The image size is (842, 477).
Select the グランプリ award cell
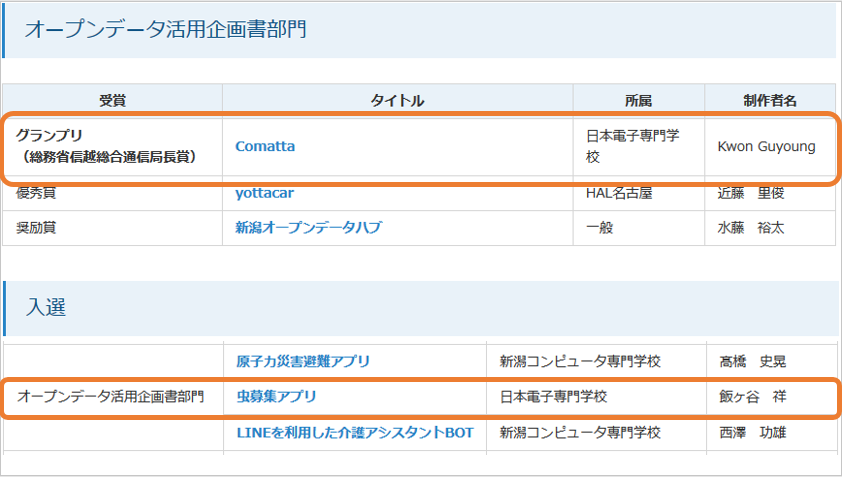105,146
